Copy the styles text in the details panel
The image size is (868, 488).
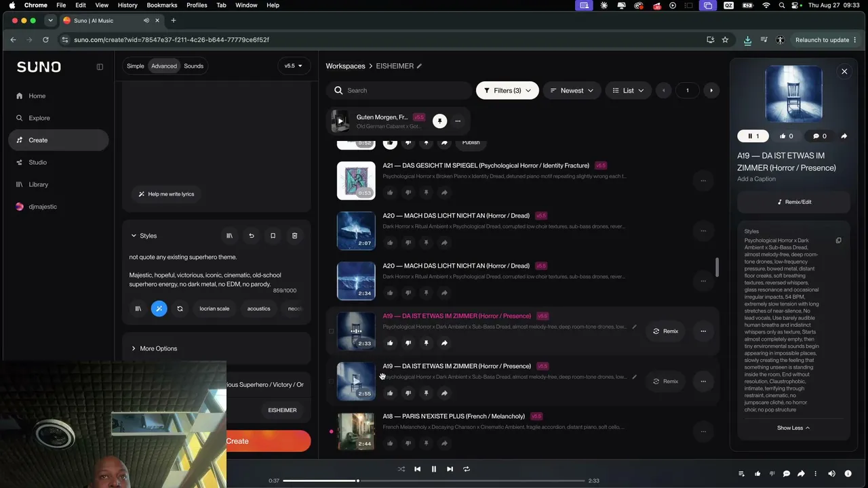[838, 241]
